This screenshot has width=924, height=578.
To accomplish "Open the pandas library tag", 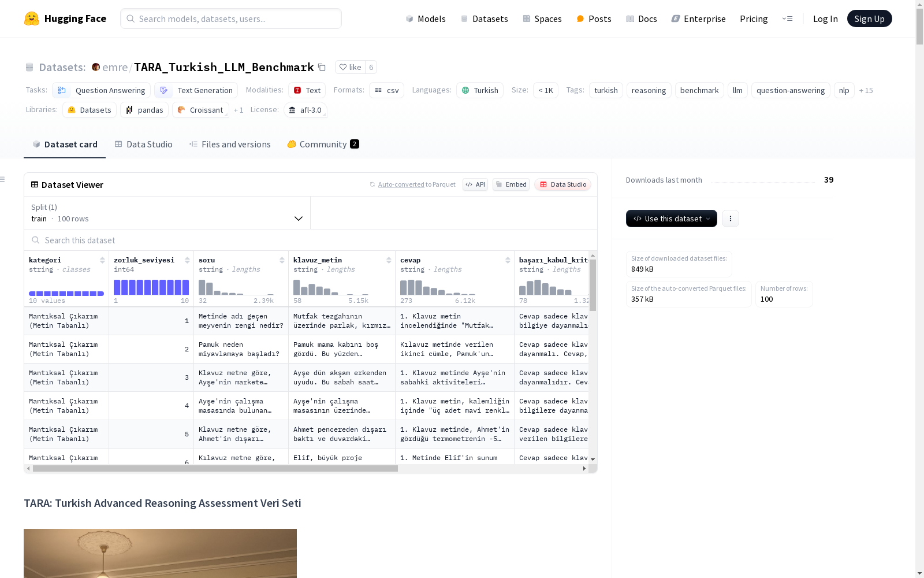I will tap(144, 110).
